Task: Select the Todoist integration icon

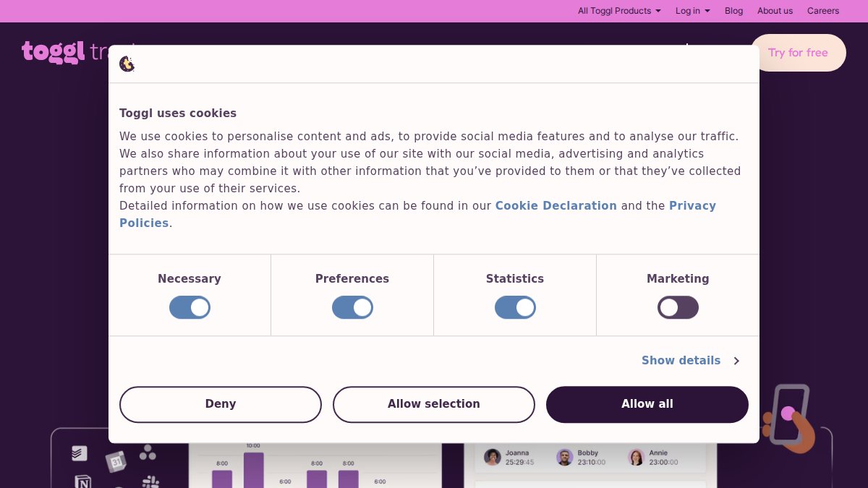Action: coord(78,453)
